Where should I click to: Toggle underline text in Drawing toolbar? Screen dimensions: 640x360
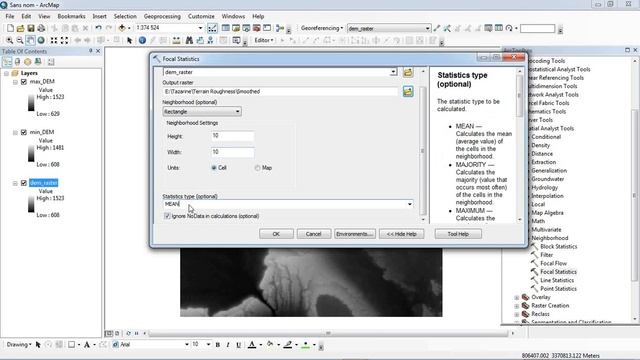pos(238,345)
